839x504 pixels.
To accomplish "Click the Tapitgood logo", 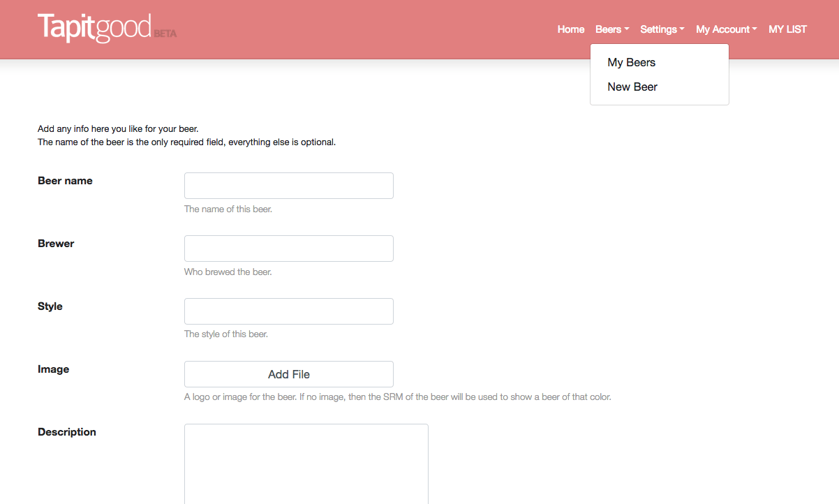I will click(x=94, y=28).
